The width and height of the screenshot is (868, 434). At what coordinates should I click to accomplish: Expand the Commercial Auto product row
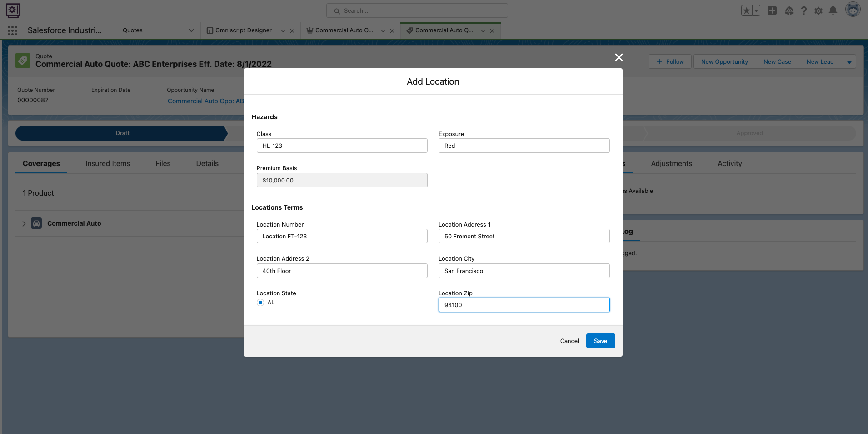[24, 224]
